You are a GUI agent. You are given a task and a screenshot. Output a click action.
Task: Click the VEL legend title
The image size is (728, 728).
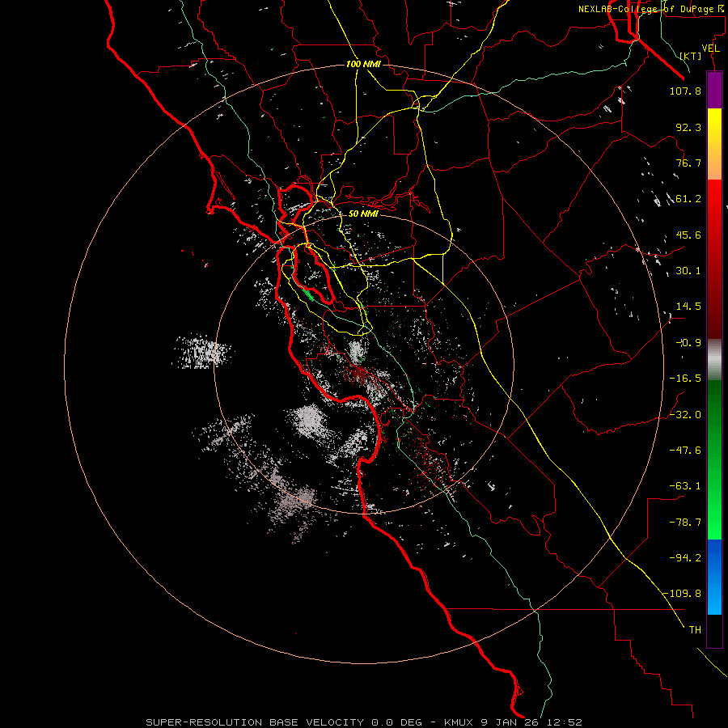point(710,49)
